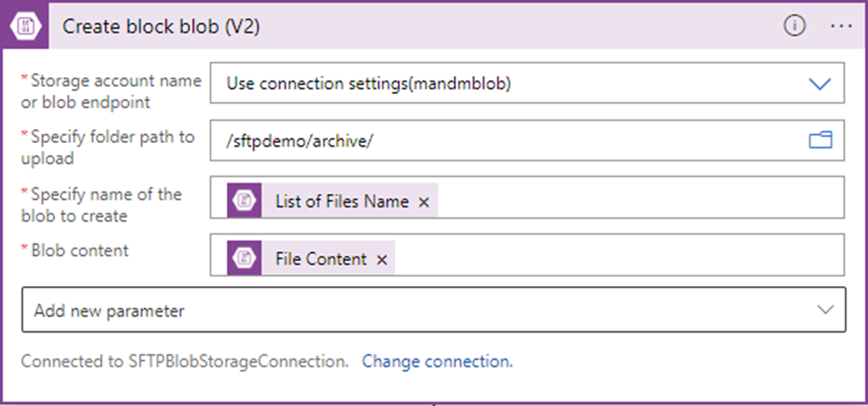The image size is (868, 406).
Task: Click Use connection settings(mandmblob) text
Action: point(369,84)
